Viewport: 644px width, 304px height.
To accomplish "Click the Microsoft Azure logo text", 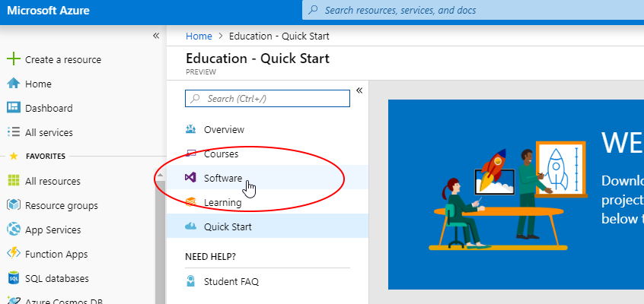I will click(x=48, y=10).
